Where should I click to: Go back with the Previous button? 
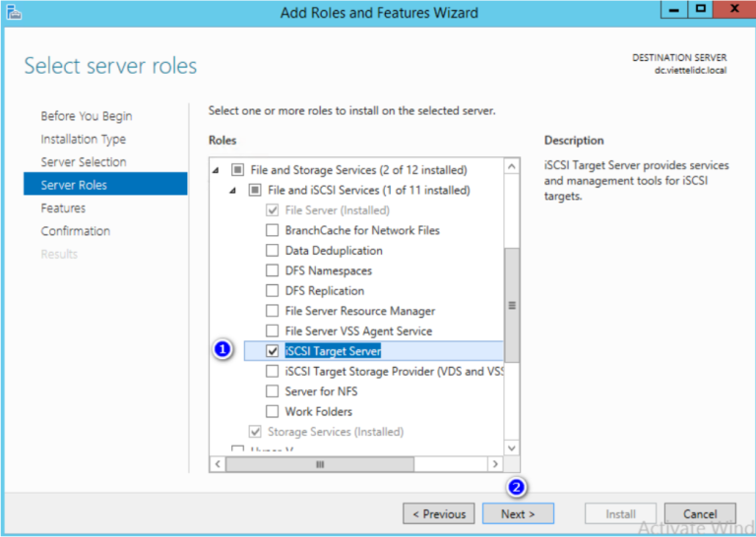439,513
